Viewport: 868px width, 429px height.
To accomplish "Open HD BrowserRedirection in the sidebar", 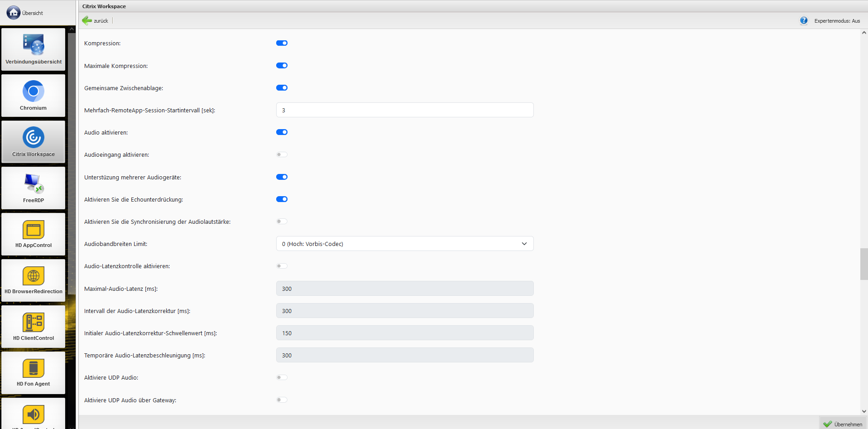I will tap(34, 280).
